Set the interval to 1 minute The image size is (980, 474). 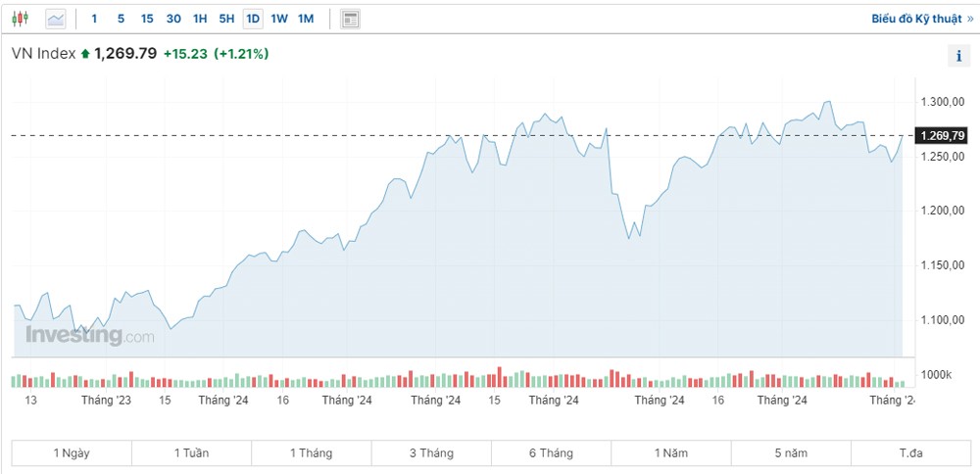tap(94, 19)
